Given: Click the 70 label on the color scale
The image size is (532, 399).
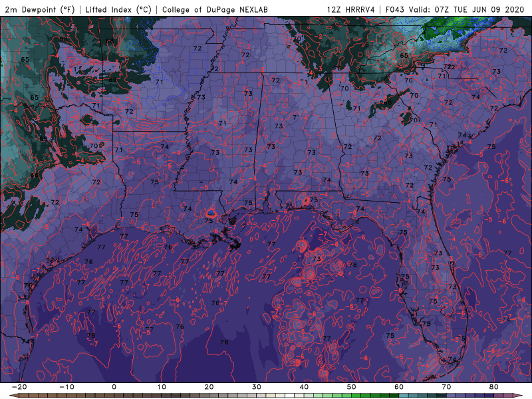Looking at the screenshot, I should 446,387.
